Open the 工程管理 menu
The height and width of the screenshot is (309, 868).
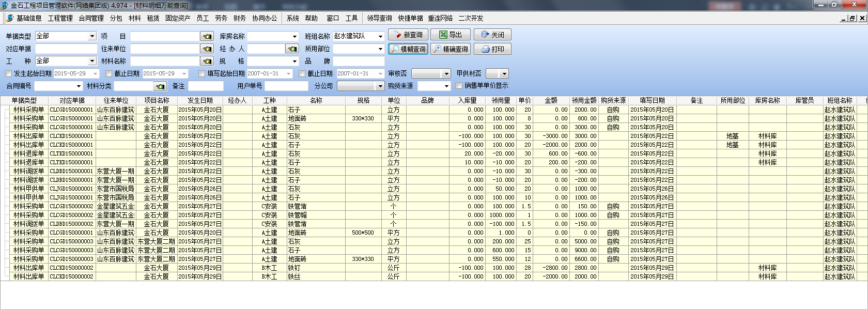click(x=60, y=18)
